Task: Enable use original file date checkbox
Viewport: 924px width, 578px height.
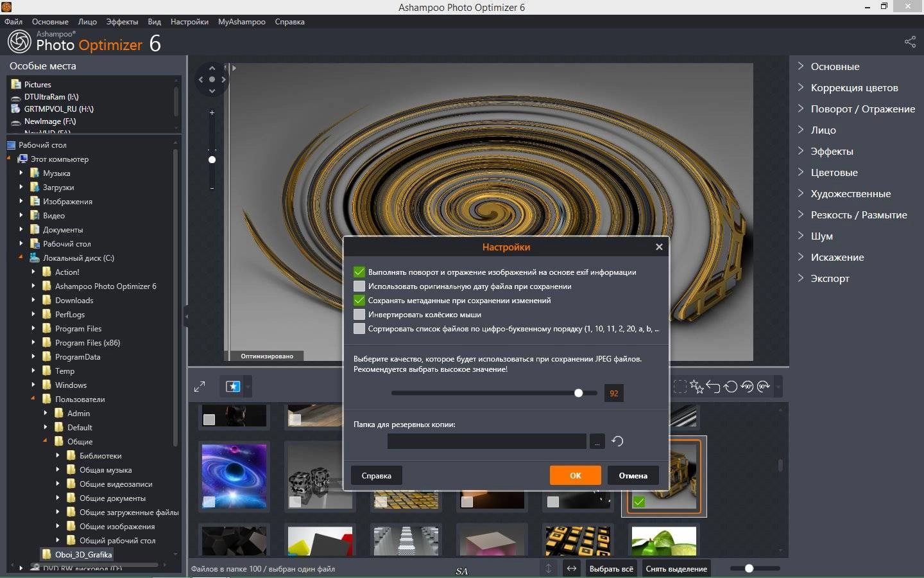Action: pos(359,286)
